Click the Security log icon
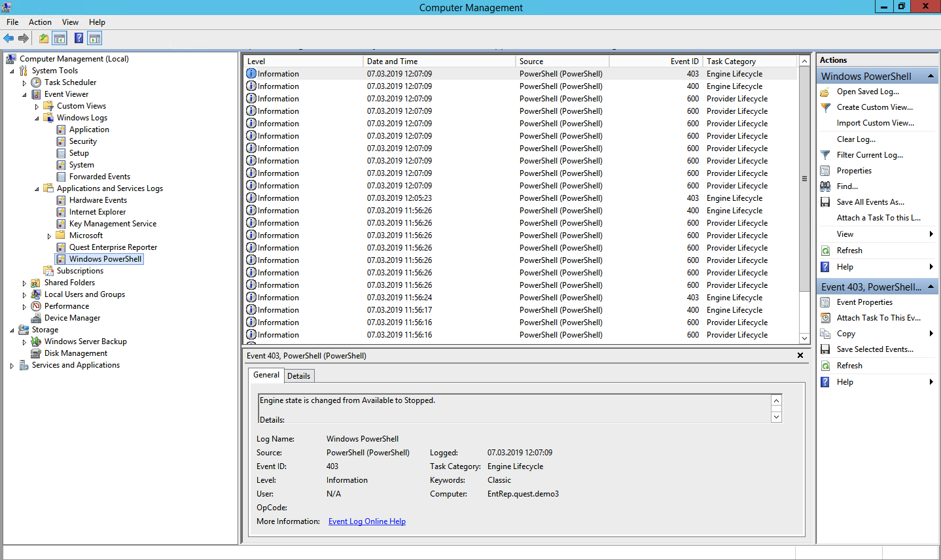 [61, 141]
